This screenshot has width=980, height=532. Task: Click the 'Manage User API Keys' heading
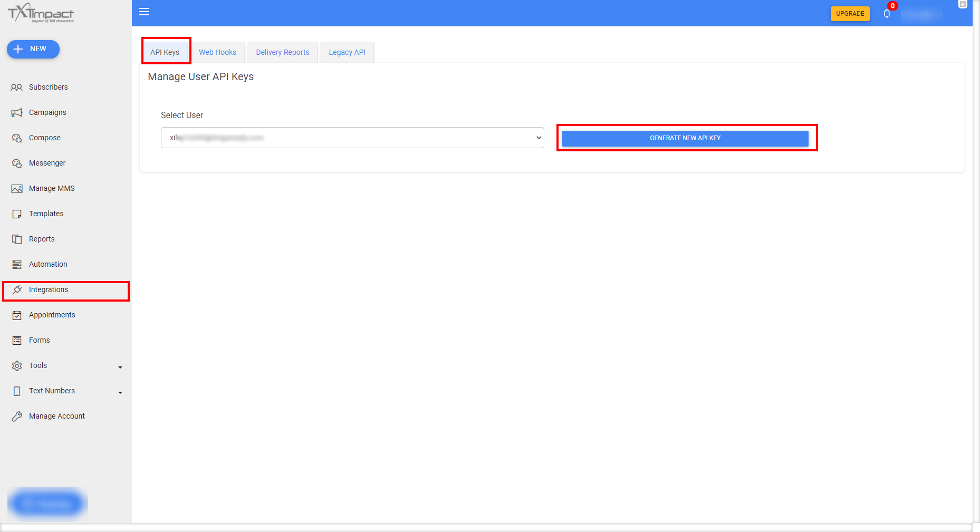(x=201, y=76)
